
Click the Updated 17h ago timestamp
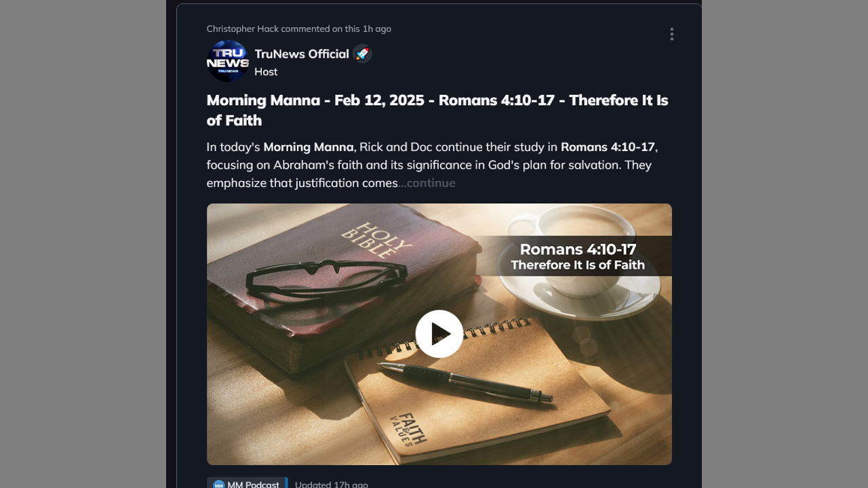coord(332,485)
